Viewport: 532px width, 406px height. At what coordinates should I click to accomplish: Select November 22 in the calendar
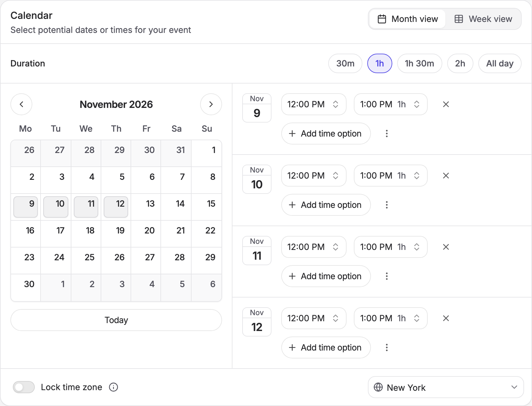[207, 234]
